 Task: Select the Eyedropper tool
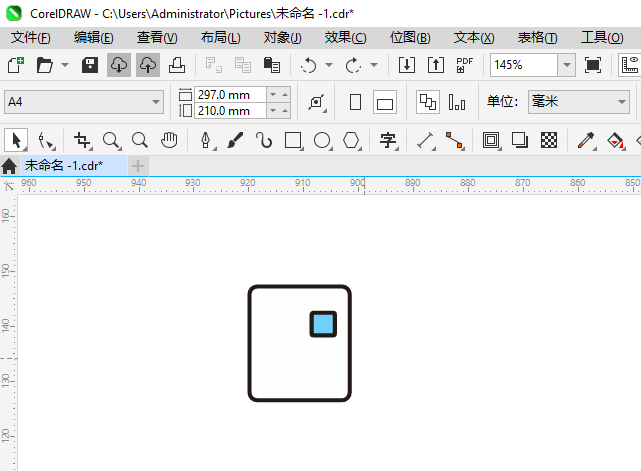pos(586,141)
